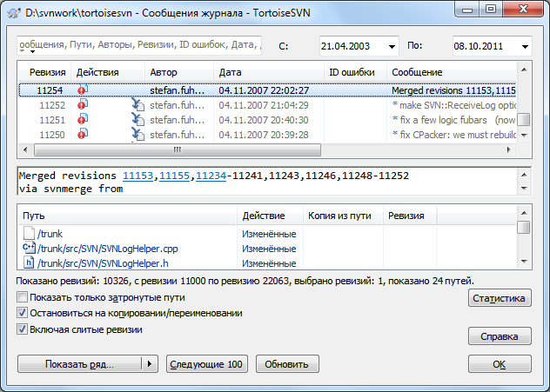Click 'Изменённые' action for /trunk row
Image resolution: width=550 pixels, height=392 pixels.
pyautogui.click(x=269, y=234)
